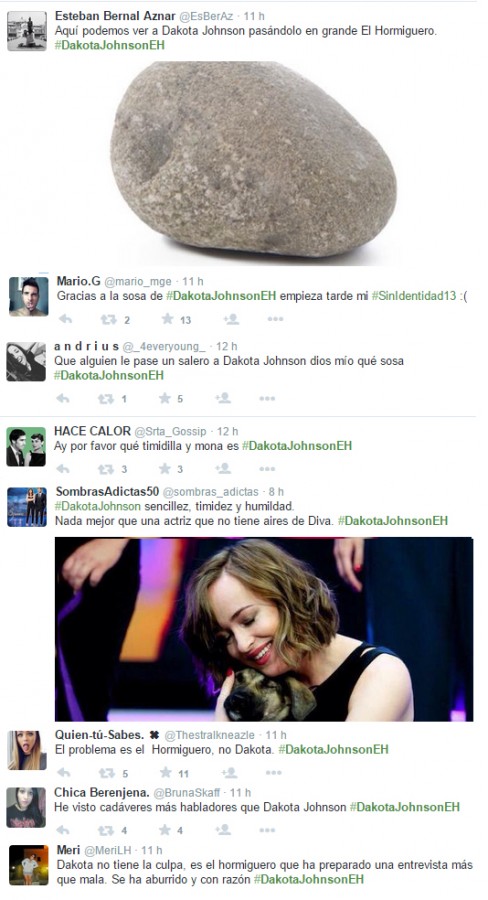
Task: Retweet Mario.G's SinIdentidad13 tweet
Action: pyautogui.click(x=107, y=319)
